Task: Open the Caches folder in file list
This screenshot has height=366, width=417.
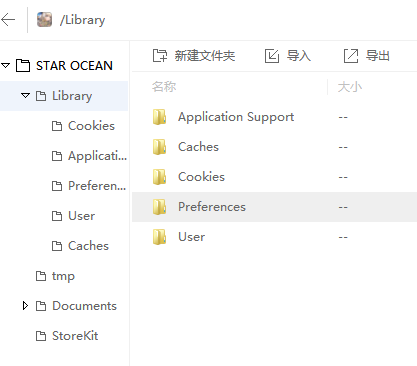Action: (198, 147)
